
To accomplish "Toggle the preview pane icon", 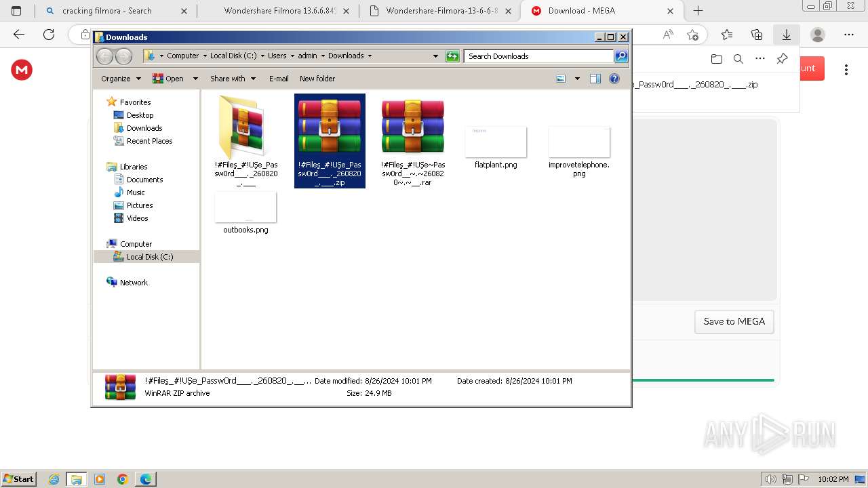I will coord(595,79).
